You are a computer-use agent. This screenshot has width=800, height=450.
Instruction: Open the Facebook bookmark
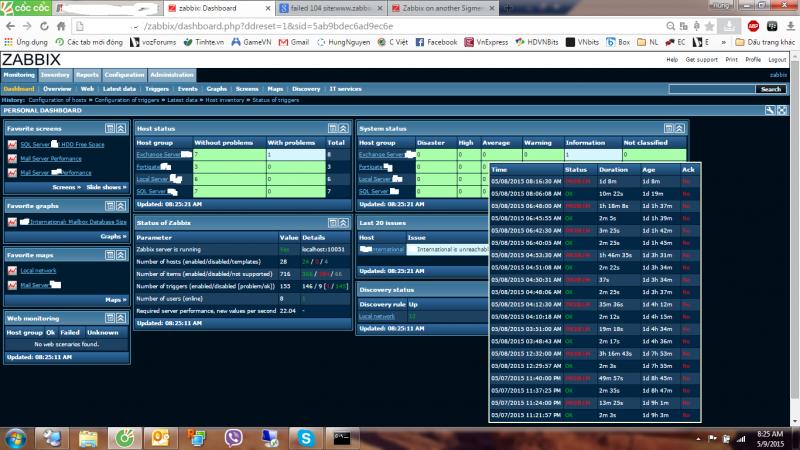[437, 42]
